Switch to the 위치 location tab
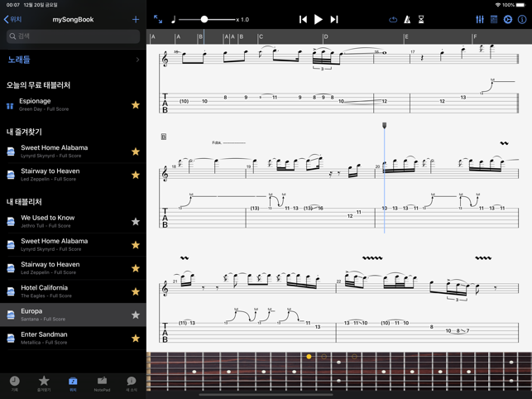532x399 pixels. coord(73,384)
